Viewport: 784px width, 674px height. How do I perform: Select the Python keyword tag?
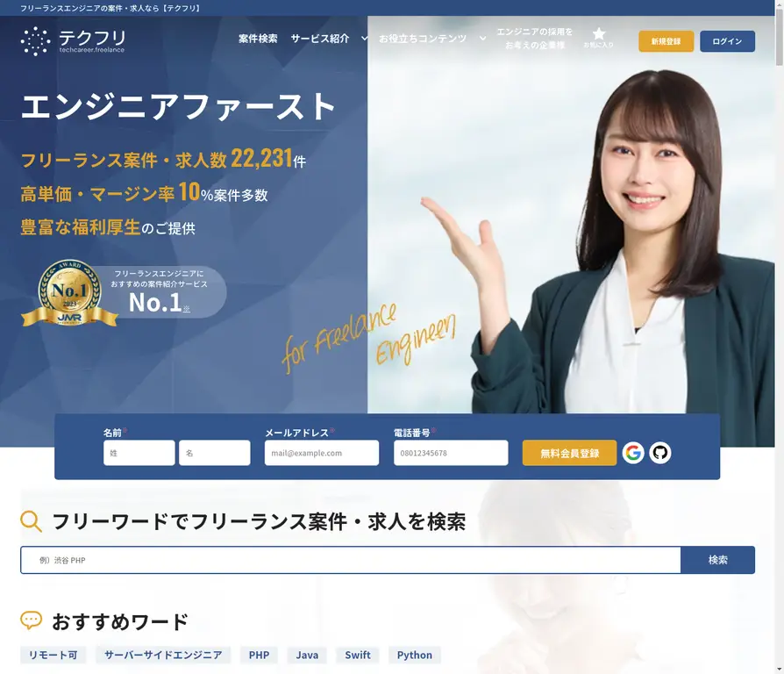tap(414, 655)
